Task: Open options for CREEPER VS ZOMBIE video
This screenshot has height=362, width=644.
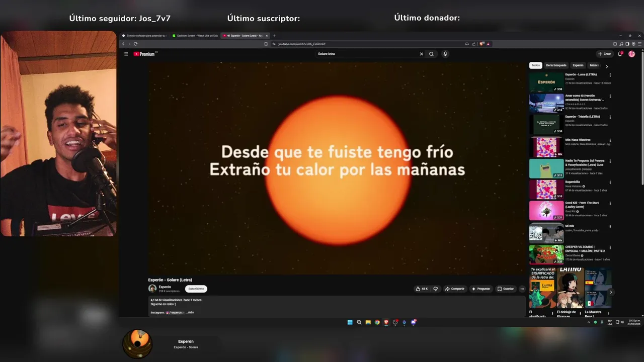Action: [610, 247]
